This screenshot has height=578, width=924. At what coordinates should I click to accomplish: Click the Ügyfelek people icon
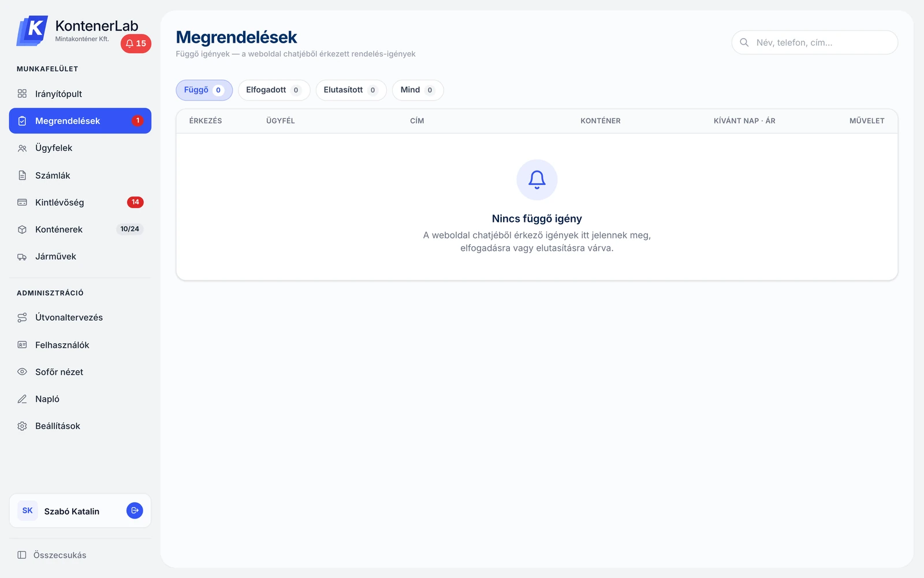coord(22,148)
